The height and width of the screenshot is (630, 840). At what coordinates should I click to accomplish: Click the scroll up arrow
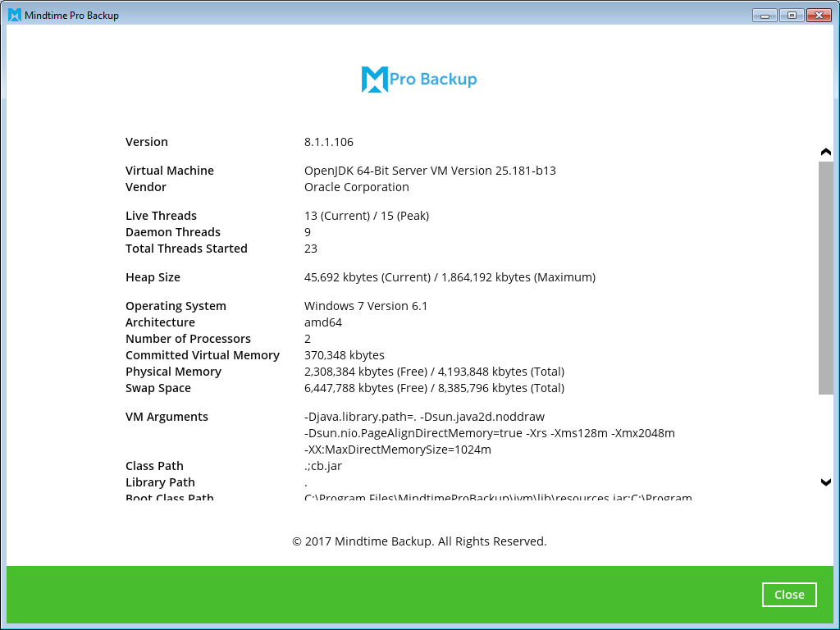pyautogui.click(x=825, y=152)
